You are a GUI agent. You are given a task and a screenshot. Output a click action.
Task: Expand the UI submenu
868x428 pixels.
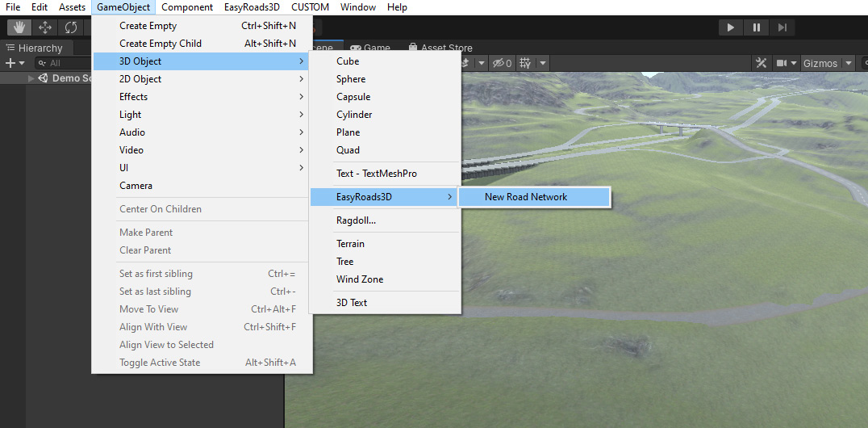(x=202, y=167)
